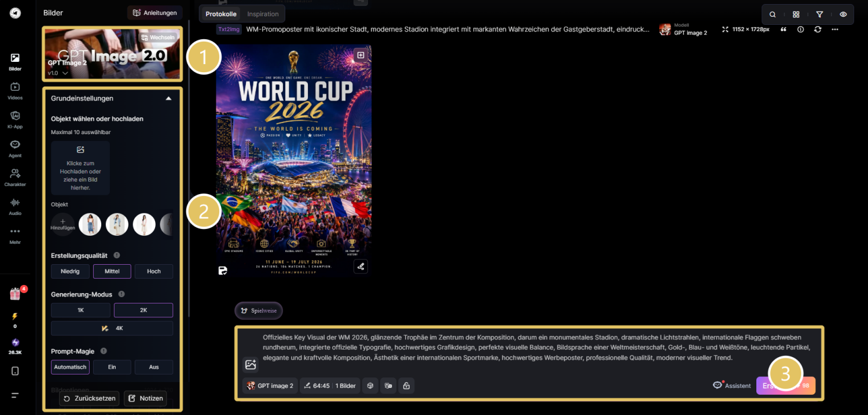The image size is (868, 415).
Task: Set Prompt-Magie to Automatisch
Action: 70,367
